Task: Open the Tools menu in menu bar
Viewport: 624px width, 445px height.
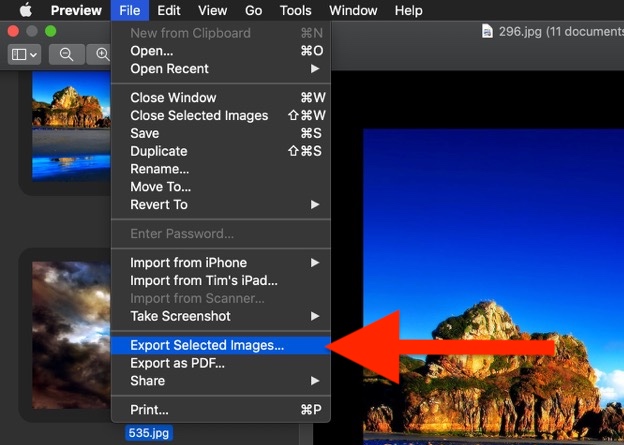Action: [295, 11]
